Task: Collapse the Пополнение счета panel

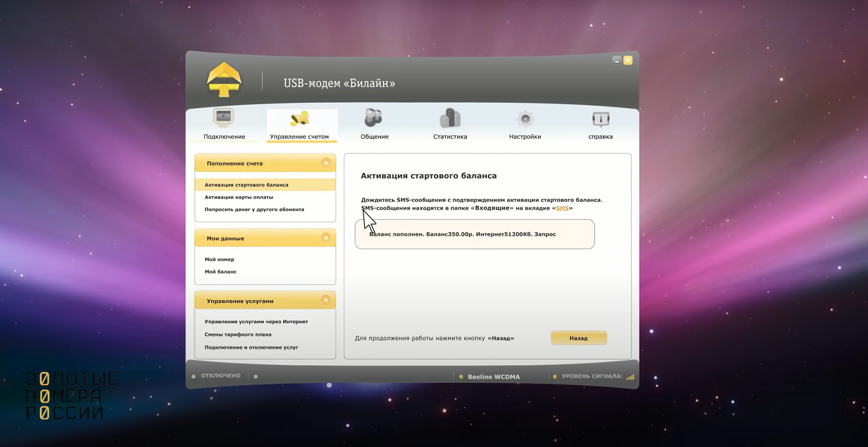Action: (x=326, y=164)
